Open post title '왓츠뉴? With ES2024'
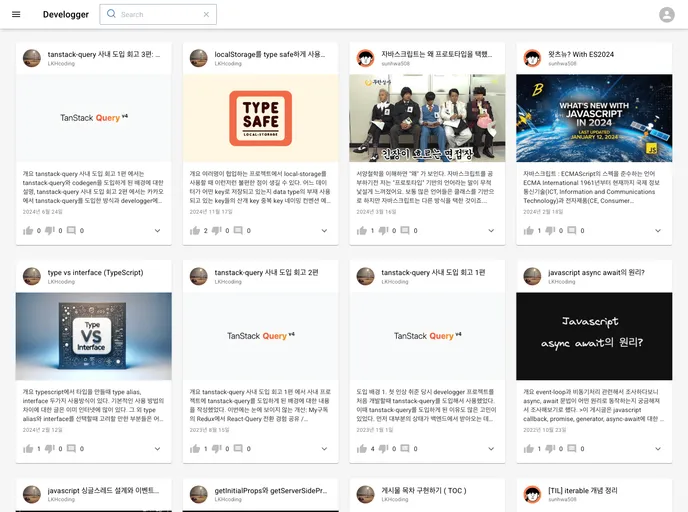688x512 pixels. pyautogui.click(x=581, y=54)
